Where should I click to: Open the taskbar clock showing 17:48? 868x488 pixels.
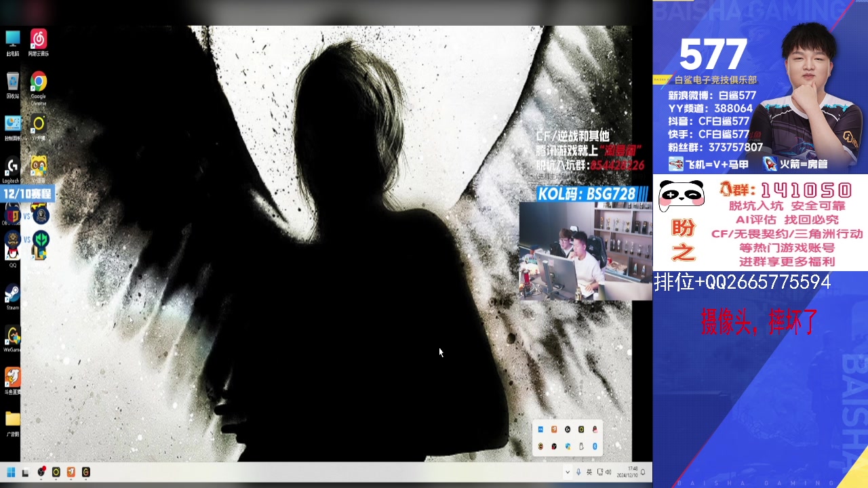(627, 472)
